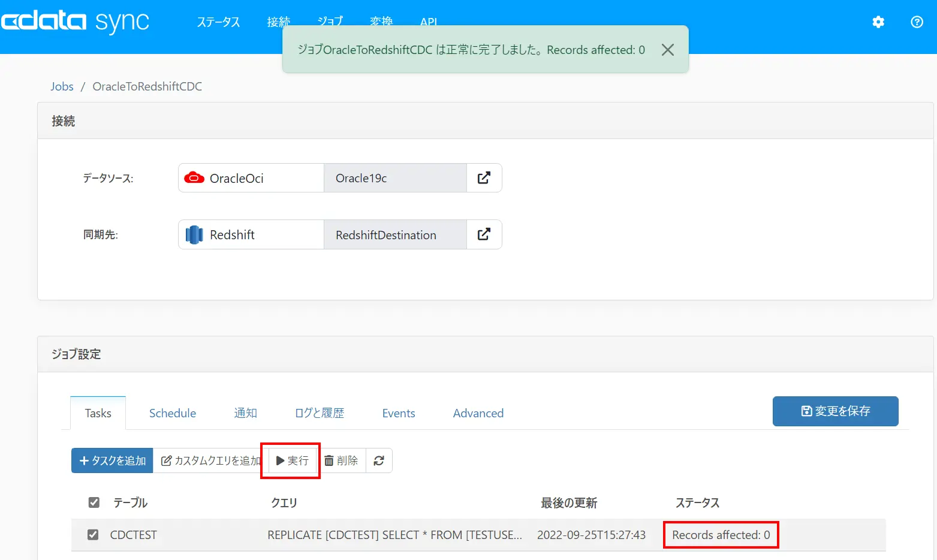
Task: Click the 変更を保存 button
Action: click(x=835, y=411)
